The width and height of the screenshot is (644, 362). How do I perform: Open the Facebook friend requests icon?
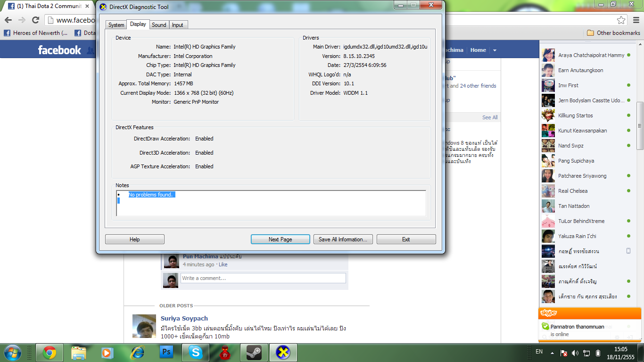[x=91, y=50]
